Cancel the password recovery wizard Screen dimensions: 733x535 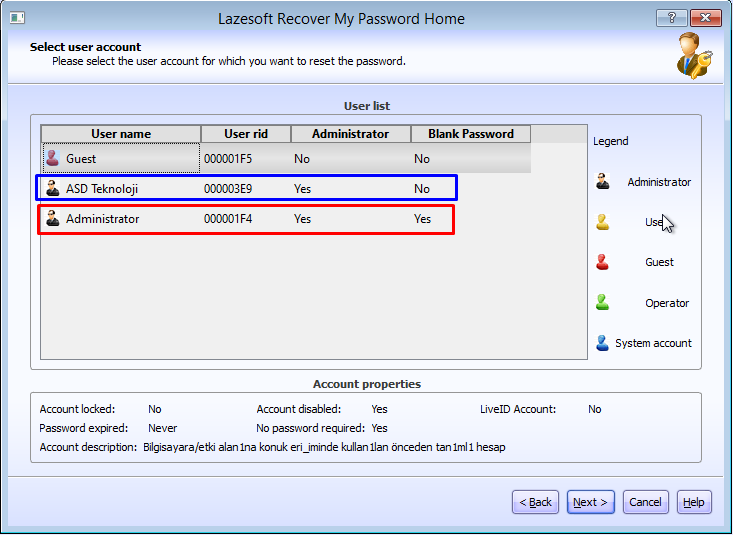pyautogui.click(x=645, y=502)
